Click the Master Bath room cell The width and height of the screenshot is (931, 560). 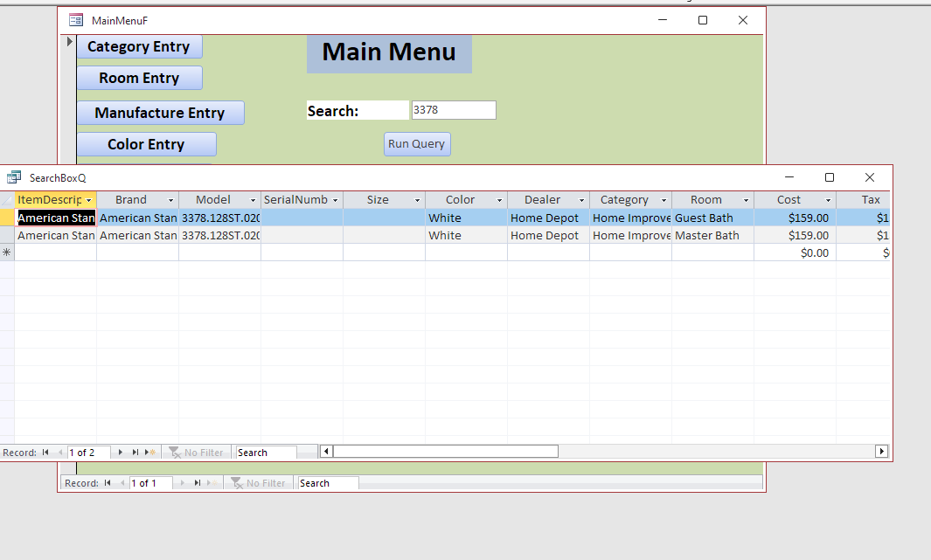[713, 236]
